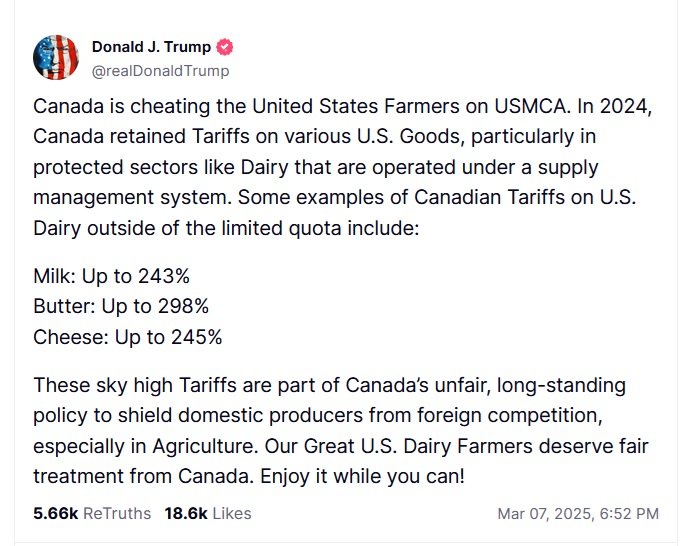
Task: Open Donald J. Trump's profile picture
Action: 55,58
